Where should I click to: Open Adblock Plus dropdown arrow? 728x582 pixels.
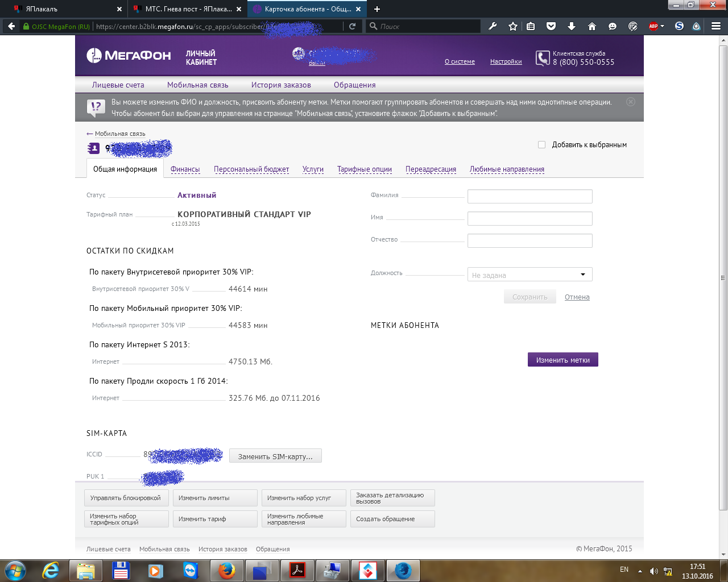point(663,26)
